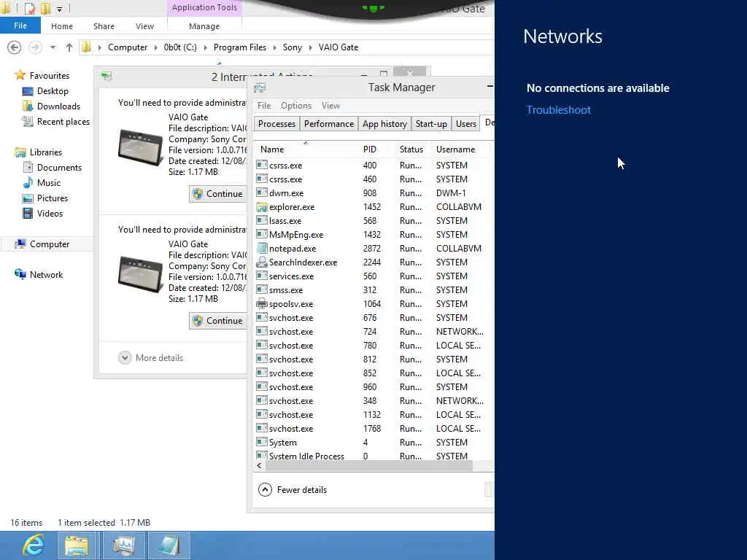Open File Explorer taskbar icon
Screen dimensions: 747x560
coord(76,545)
